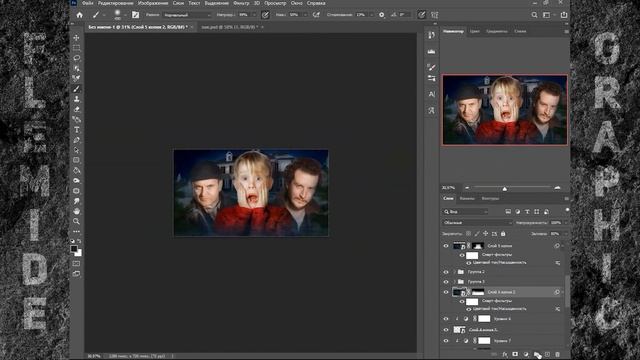This screenshot has width=640, height=360.
Task: Hide the Группа 2 group
Action: pos(446,272)
